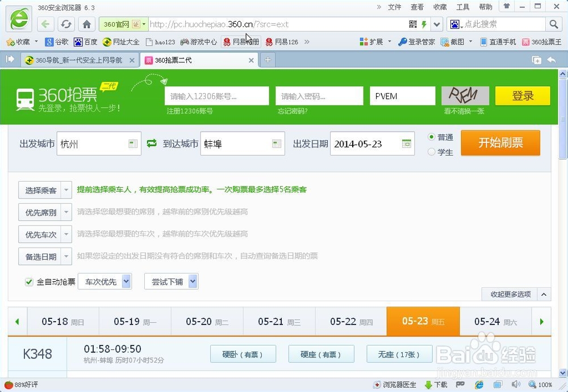The width and height of the screenshot is (568, 392).
Task: Open the 尝试下铺 select box
Action: pos(172,281)
